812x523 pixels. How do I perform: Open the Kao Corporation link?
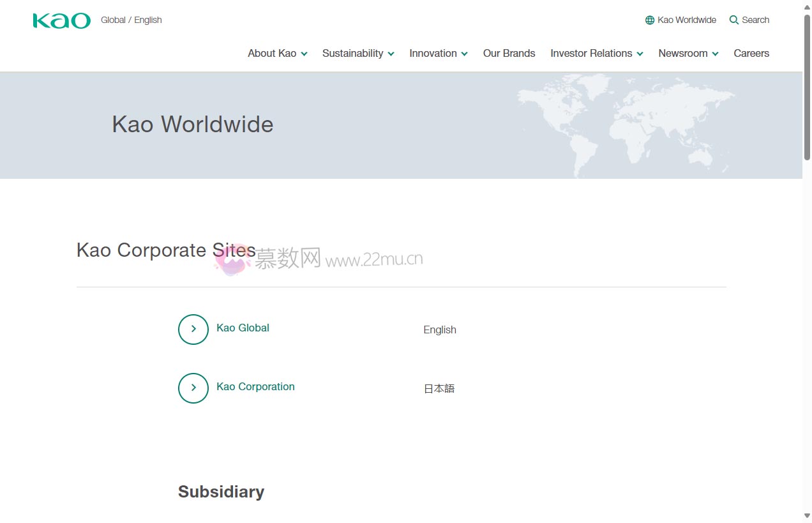[x=255, y=387]
